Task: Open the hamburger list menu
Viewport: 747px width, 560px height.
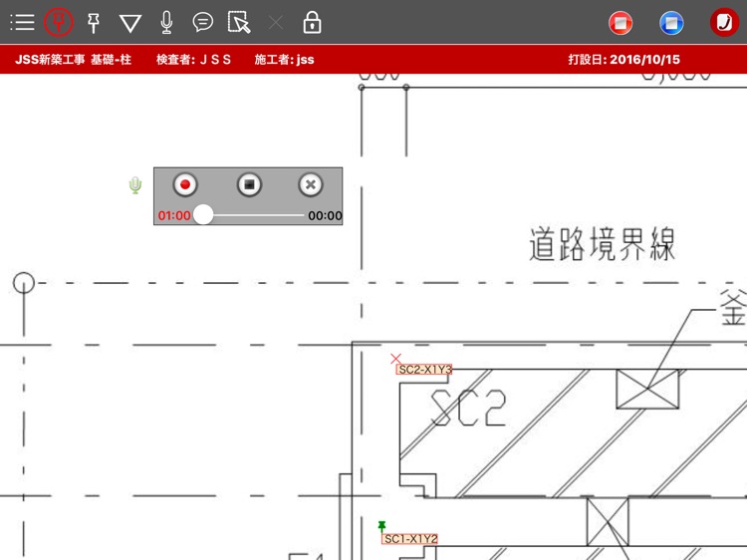Action: pyautogui.click(x=22, y=22)
